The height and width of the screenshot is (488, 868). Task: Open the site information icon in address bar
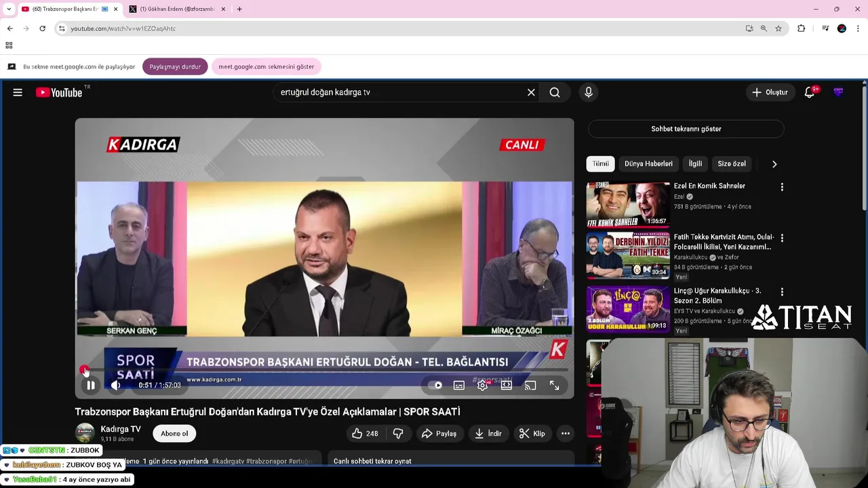click(x=62, y=28)
